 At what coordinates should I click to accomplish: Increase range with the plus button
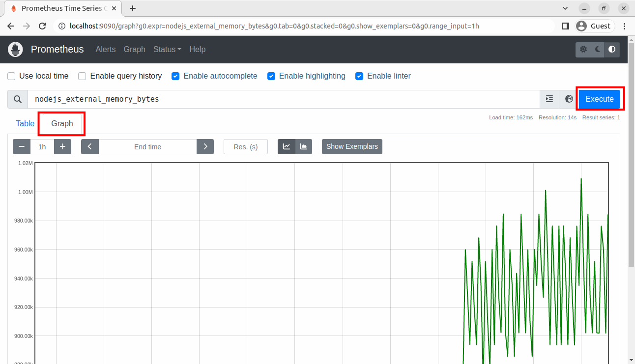tap(62, 147)
